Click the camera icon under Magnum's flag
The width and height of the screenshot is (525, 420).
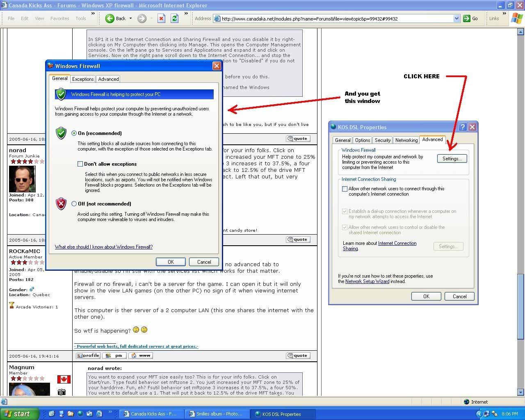[62, 392]
